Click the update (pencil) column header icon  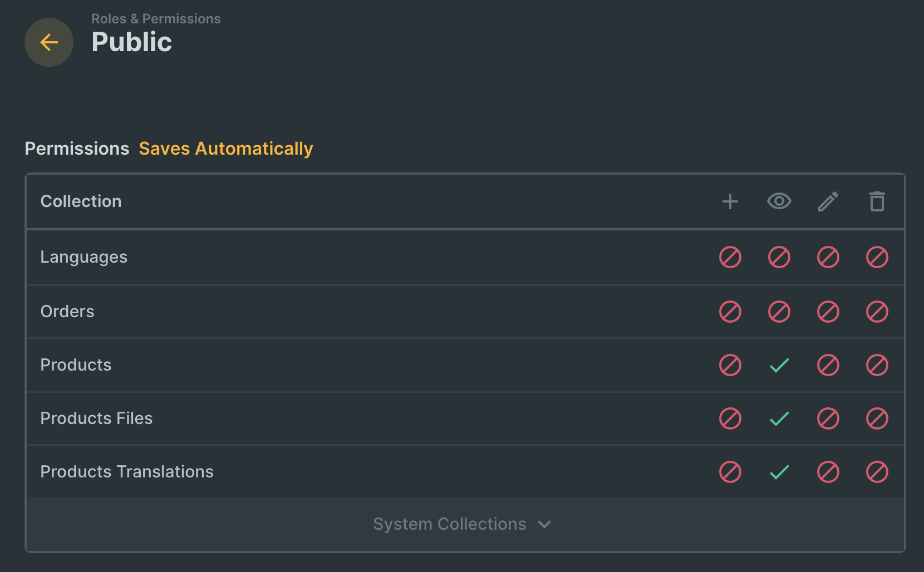point(828,201)
